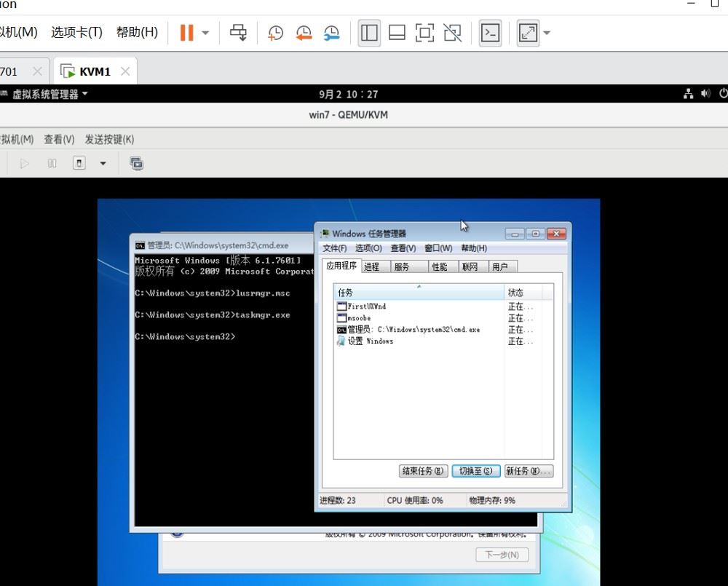The image size is (728, 586).
Task: Sort by the 任务 column header
Action: [419, 293]
